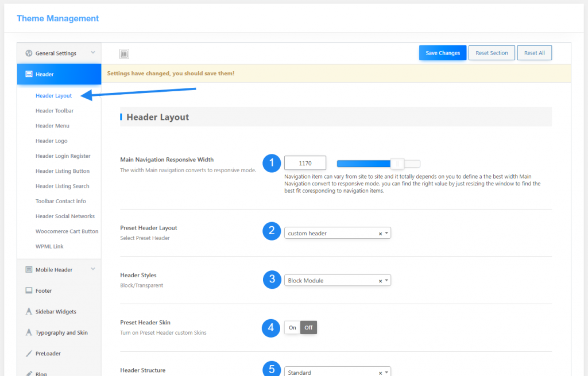This screenshot has height=376, width=588.
Task: Open Header Layout submenu link
Action: (53, 96)
